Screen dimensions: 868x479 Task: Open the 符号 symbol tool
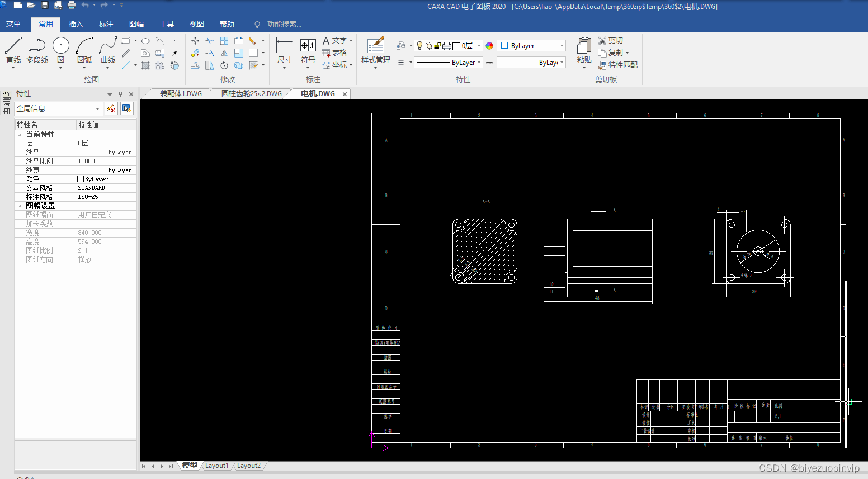point(308,52)
